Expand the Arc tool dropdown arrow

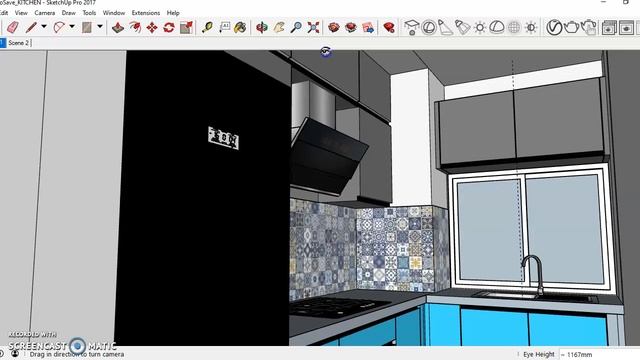point(72,27)
